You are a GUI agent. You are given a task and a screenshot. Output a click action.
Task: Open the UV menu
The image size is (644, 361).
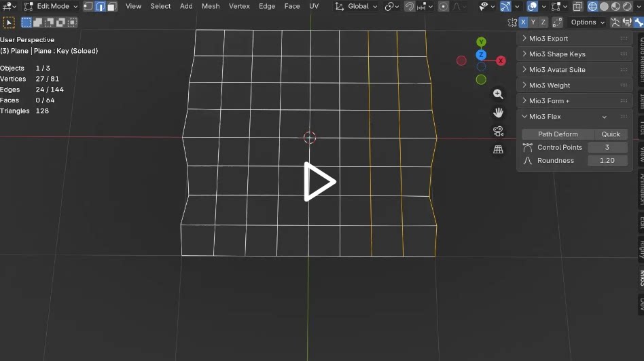(x=314, y=6)
